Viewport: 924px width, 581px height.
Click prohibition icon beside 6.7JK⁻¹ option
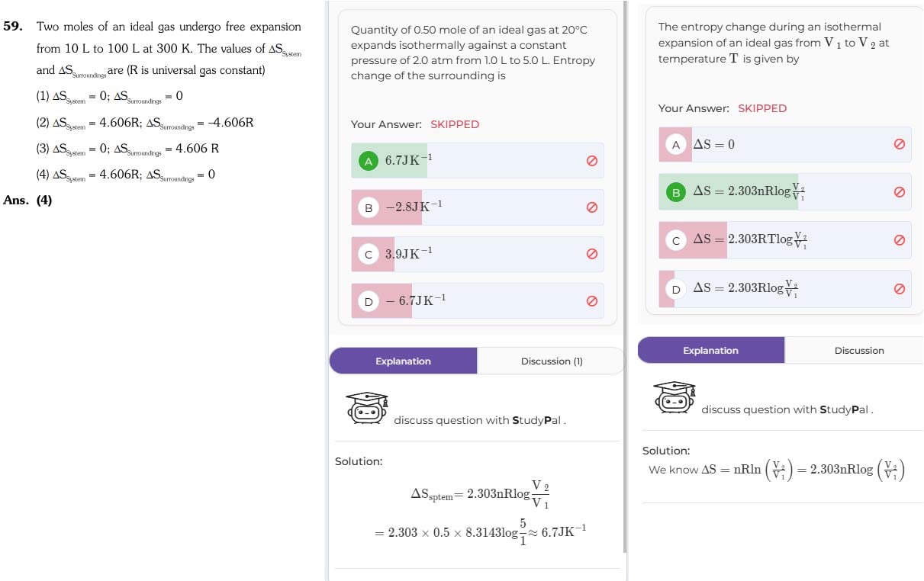click(591, 161)
